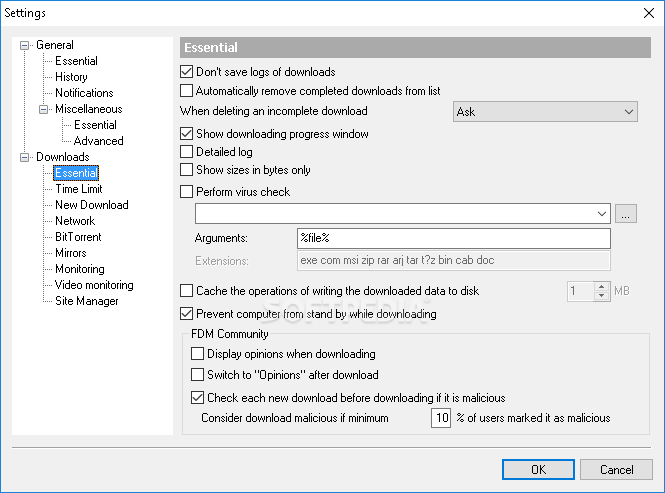665x493 pixels.
Task: Open the Monitoring settings page
Action: pyautogui.click(x=80, y=269)
